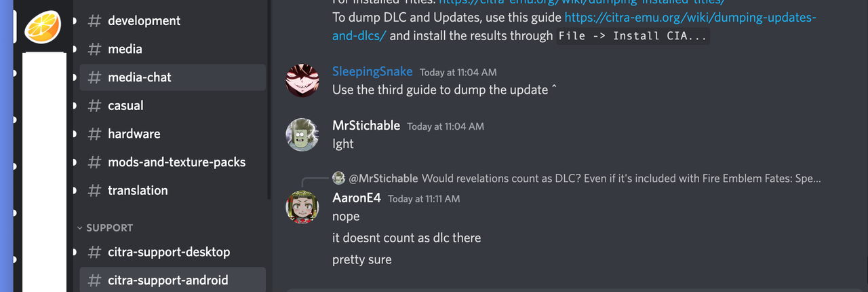The image size is (868, 292).
Task: Collapse the SUPPORT category
Action: pos(105,228)
